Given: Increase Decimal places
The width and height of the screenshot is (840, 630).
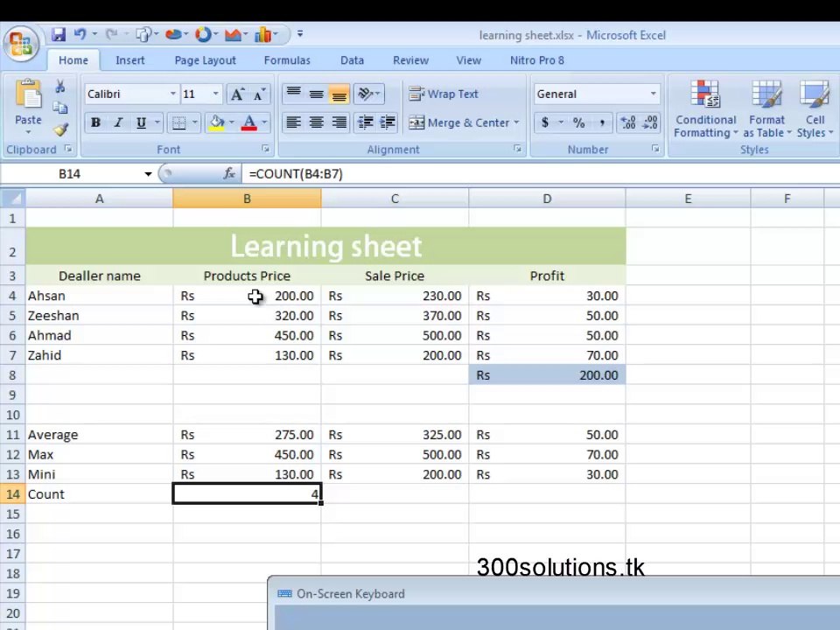Looking at the screenshot, I should [628, 122].
